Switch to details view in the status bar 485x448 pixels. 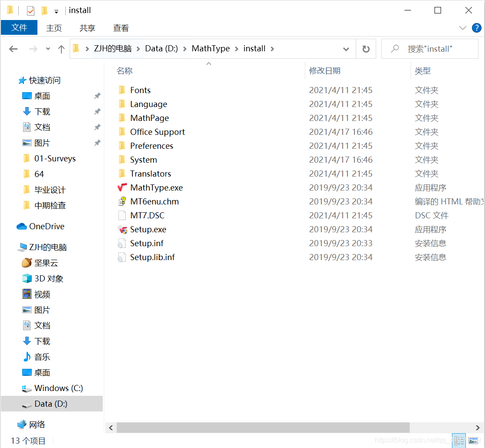tap(459, 440)
